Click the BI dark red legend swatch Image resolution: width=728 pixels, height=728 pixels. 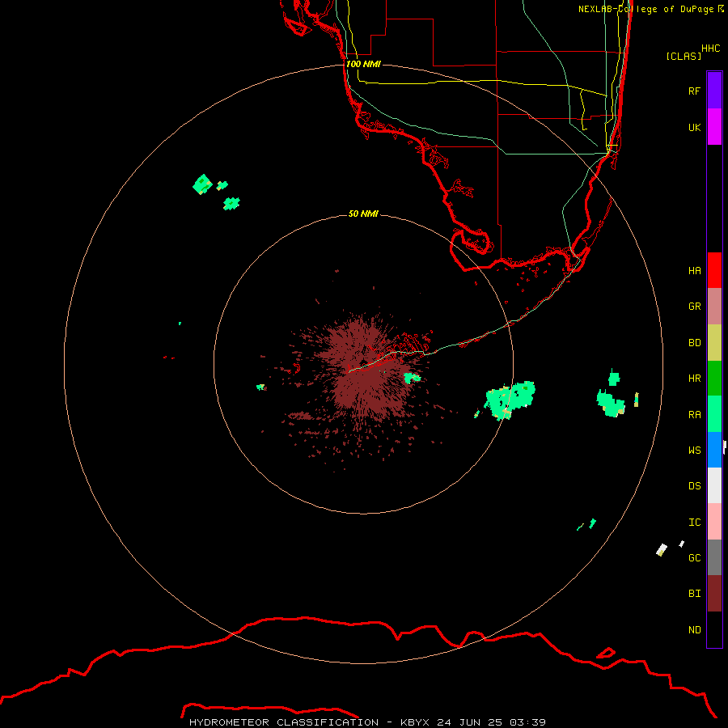pyautogui.click(x=714, y=594)
